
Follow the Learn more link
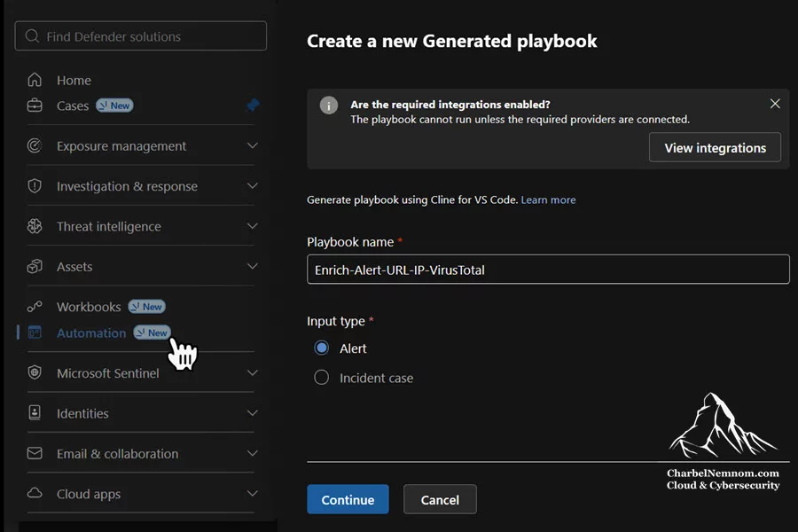548,199
